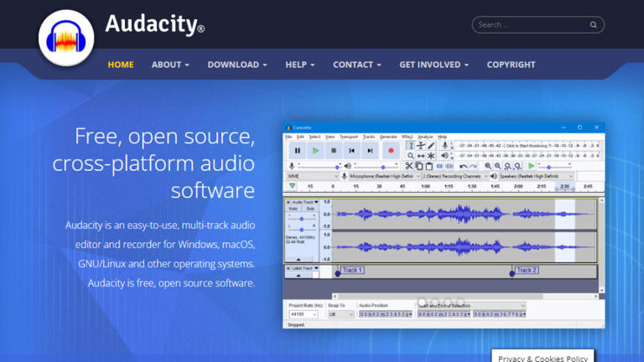Click the Redo arrow icon
Image resolution: width=644 pixels, height=362 pixels.
[473, 166]
